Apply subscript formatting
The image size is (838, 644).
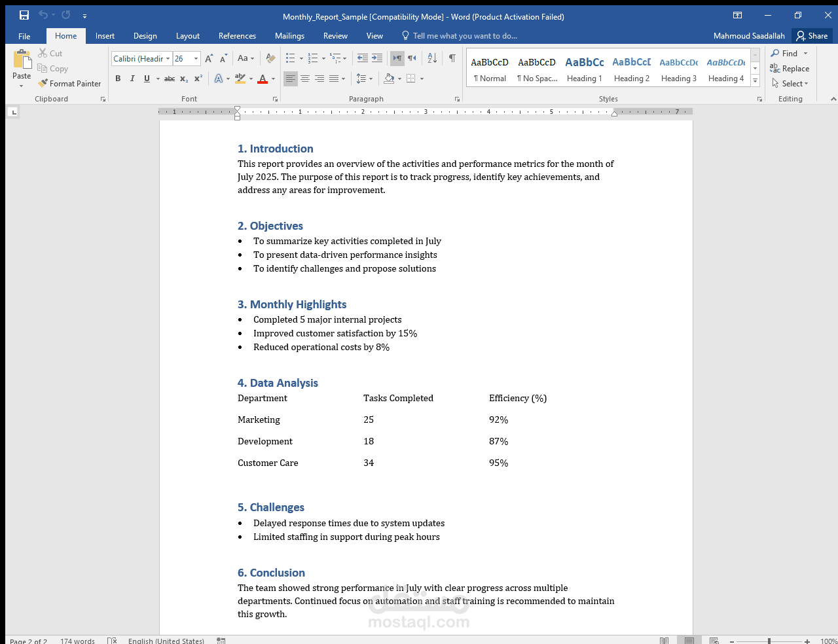tap(184, 79)
